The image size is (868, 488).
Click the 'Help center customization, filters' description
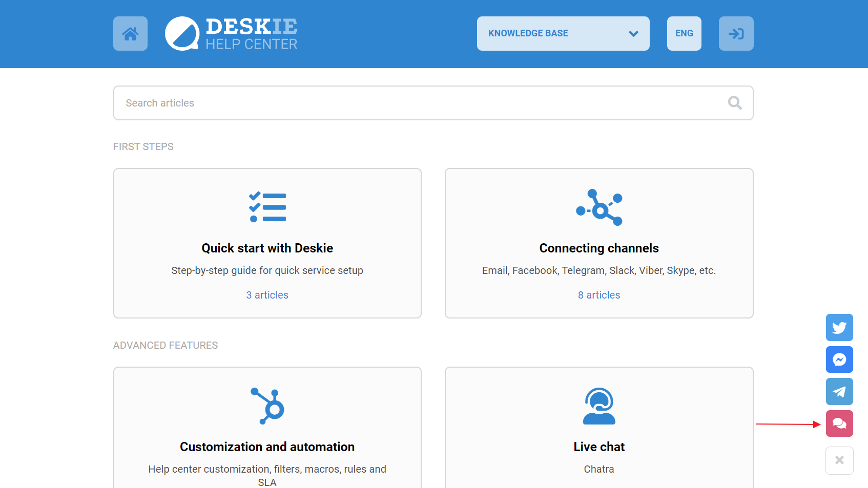[267, 476]
